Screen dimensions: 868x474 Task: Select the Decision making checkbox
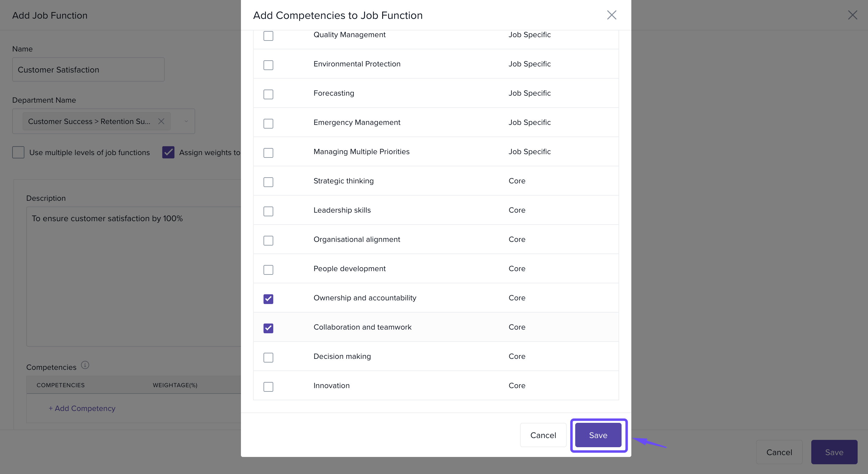[x=268, y=358]
